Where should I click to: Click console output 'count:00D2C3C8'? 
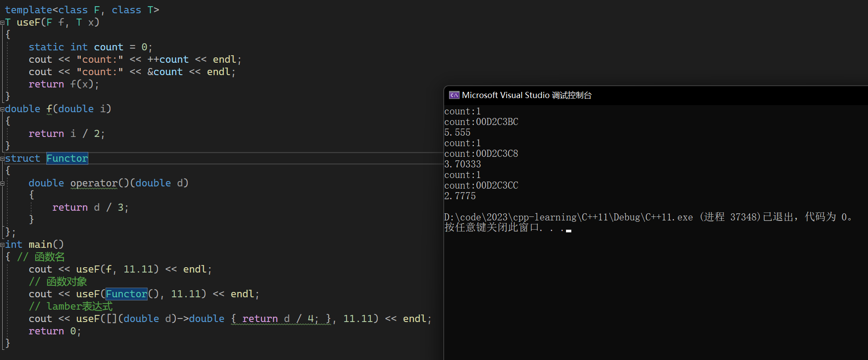pyautogui.click(x=481, y=154)
